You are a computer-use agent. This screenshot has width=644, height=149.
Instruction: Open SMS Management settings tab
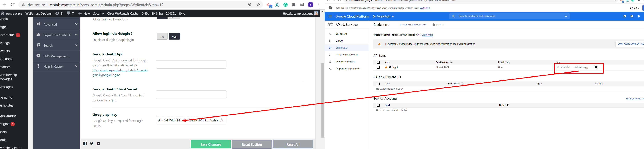click(x=57, y=56)
